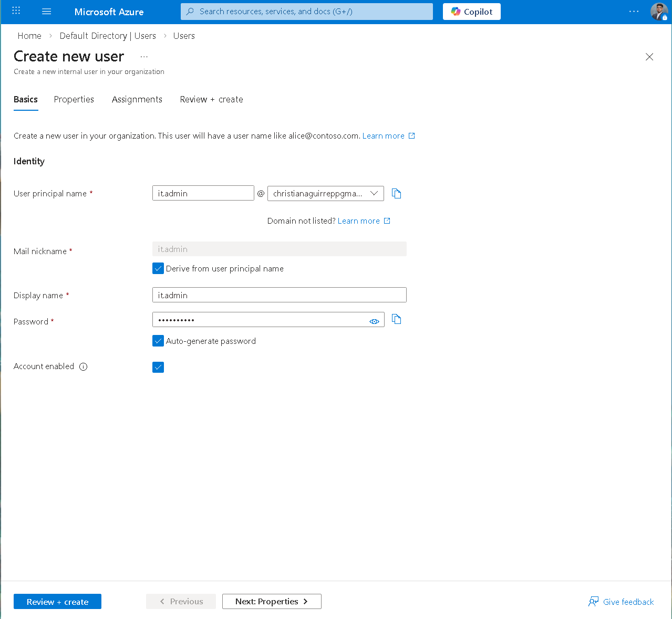Click inside the Display name field
Viewport: 672px width, 619px height.
(279, 295)
